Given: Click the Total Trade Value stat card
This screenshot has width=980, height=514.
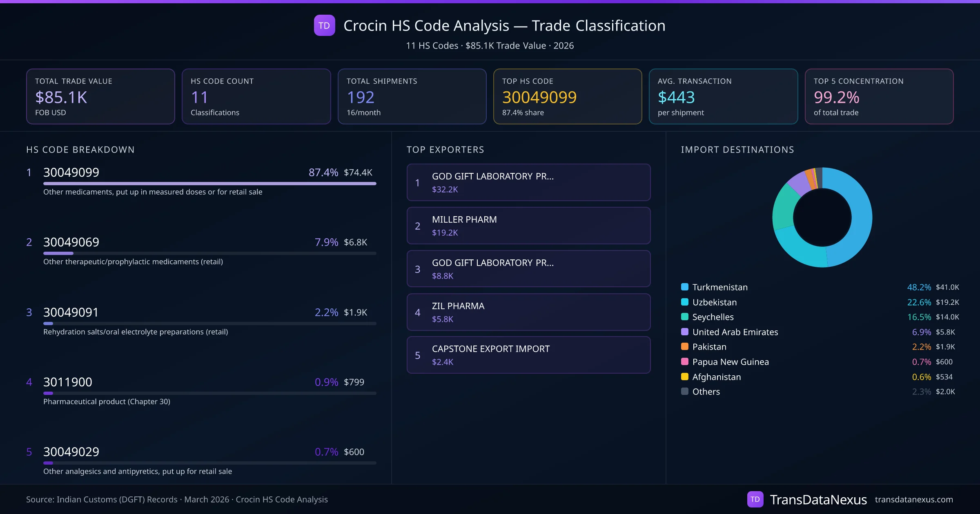Looking at the screenshot, I should [x=100, y=96].
